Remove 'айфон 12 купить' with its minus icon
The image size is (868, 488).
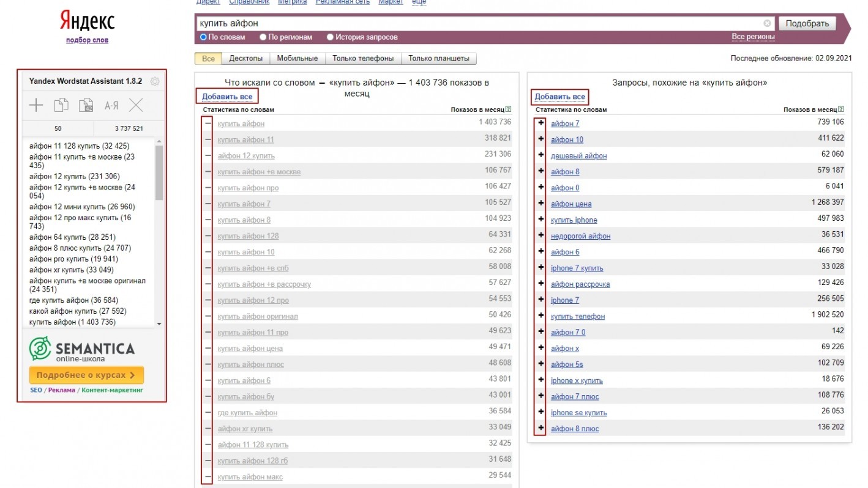pyautogui.click(x=208, y=155)
